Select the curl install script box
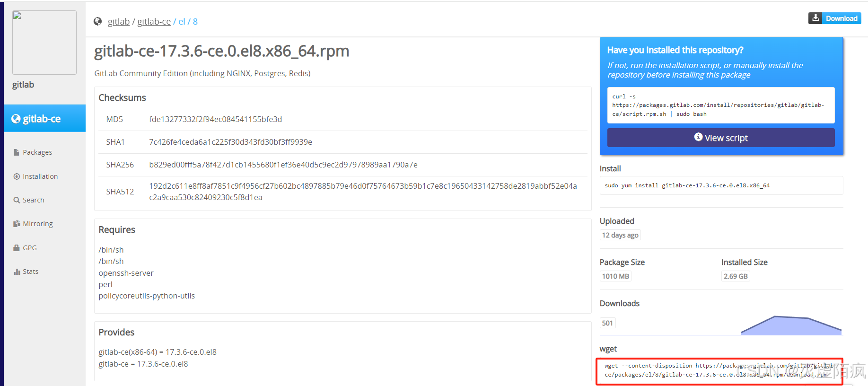Screen dimensions: 868x386 click(x=721, y=105)
